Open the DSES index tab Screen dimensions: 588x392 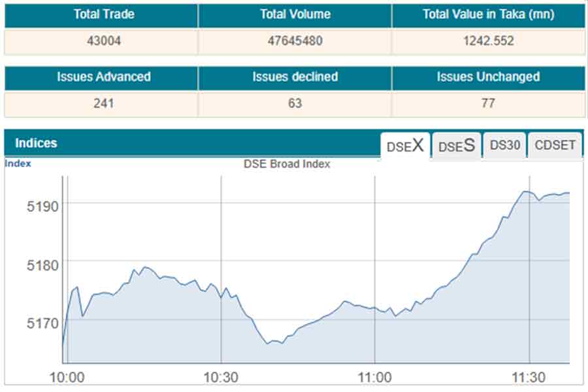point(456,146)
